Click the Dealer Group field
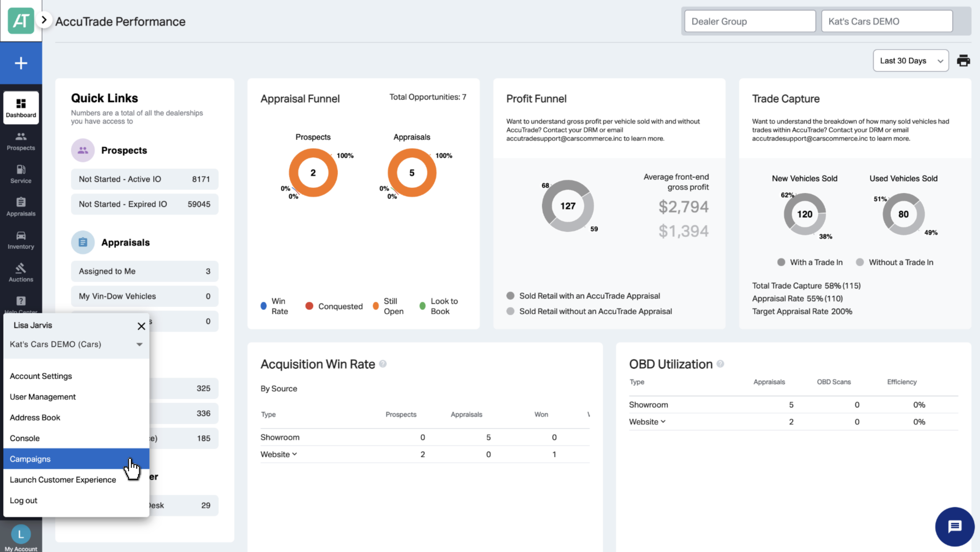 pyautogui.click(x=750, y=21)
